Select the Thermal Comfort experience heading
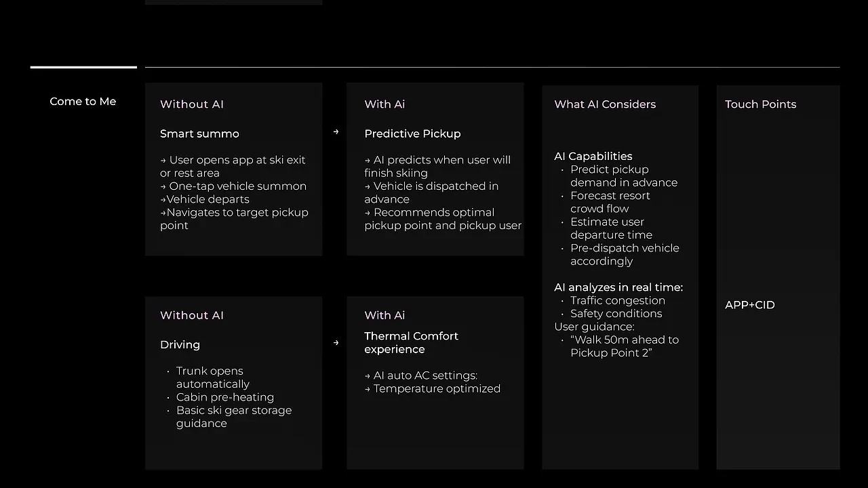868x488 pixels. [x=411, y=343]
